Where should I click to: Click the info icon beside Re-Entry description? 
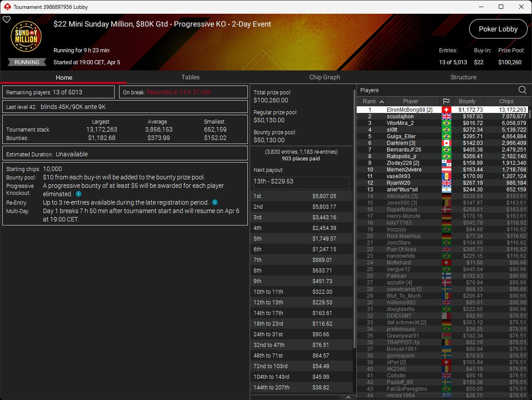click(x=215, y=202)
